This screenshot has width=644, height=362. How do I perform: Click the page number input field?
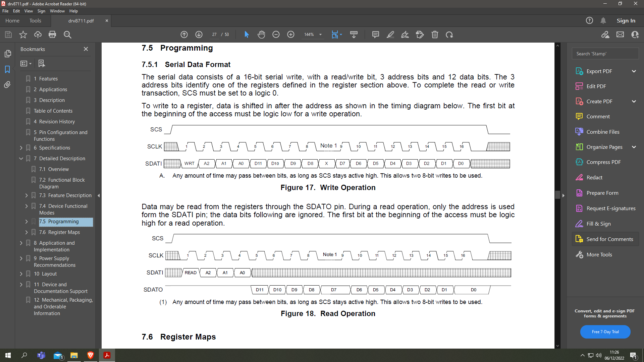pyautogui.click(x=214, y=35)
